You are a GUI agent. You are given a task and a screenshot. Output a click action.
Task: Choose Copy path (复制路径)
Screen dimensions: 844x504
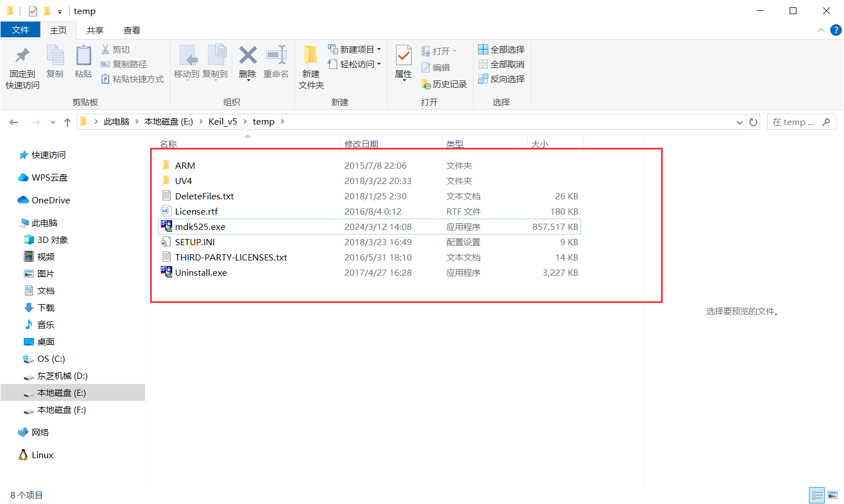(123, 64)
